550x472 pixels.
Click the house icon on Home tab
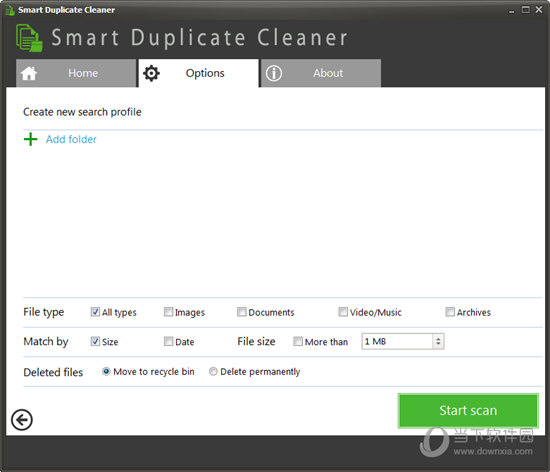(29, 73)
